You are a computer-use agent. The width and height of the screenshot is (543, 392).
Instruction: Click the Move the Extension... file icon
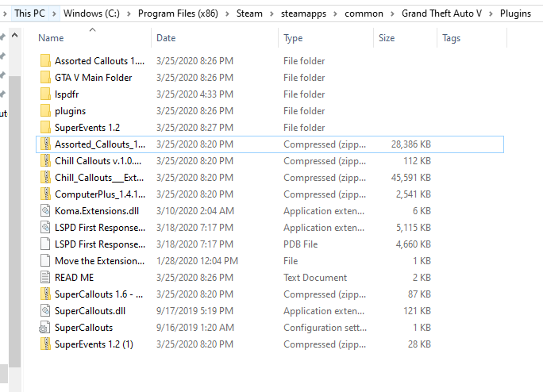[x=45, y=261]
